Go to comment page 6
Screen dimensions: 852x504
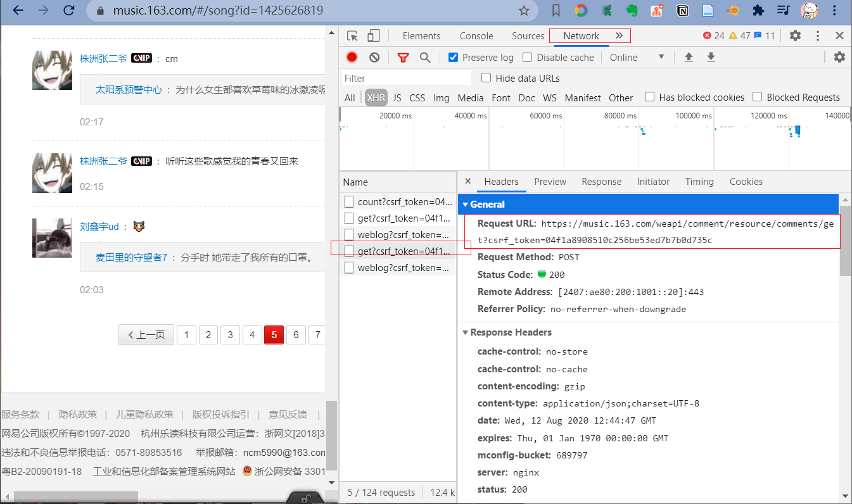(x=296, y=335)
